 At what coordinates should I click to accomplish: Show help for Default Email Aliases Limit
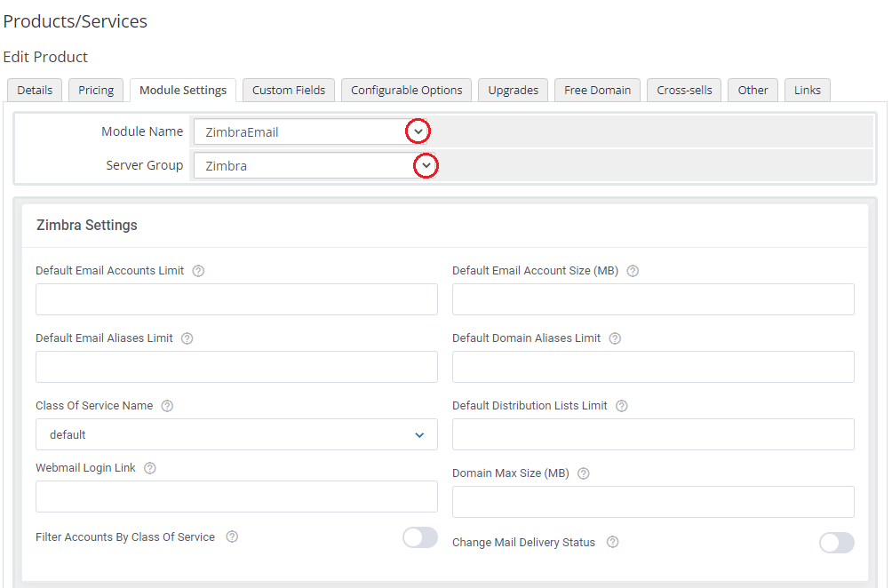[x=187, y=338]
